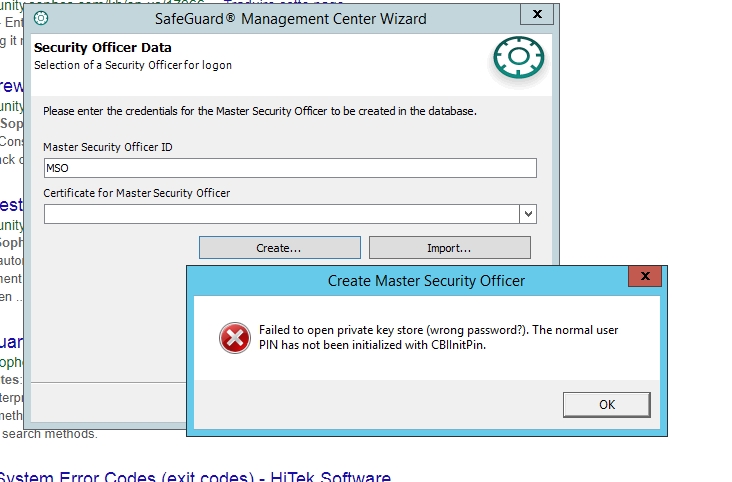The image size is (732, 482).
Task: Click the 'Please enter the credentials' instruction text
Action: [x=260, y=111]
